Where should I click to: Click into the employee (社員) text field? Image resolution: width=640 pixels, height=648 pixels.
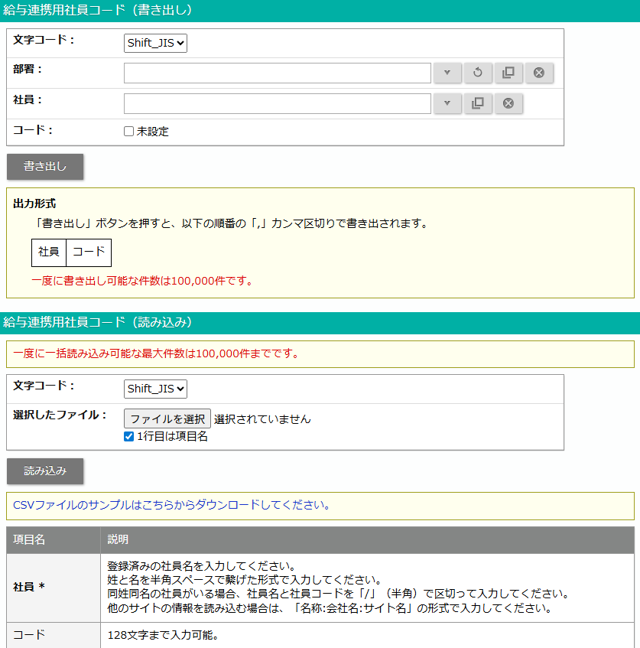277,104
